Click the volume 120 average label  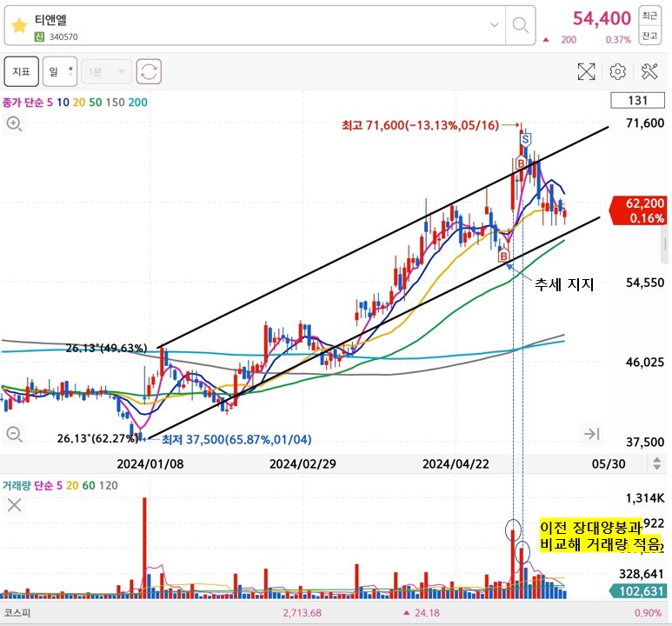[108, 485]
